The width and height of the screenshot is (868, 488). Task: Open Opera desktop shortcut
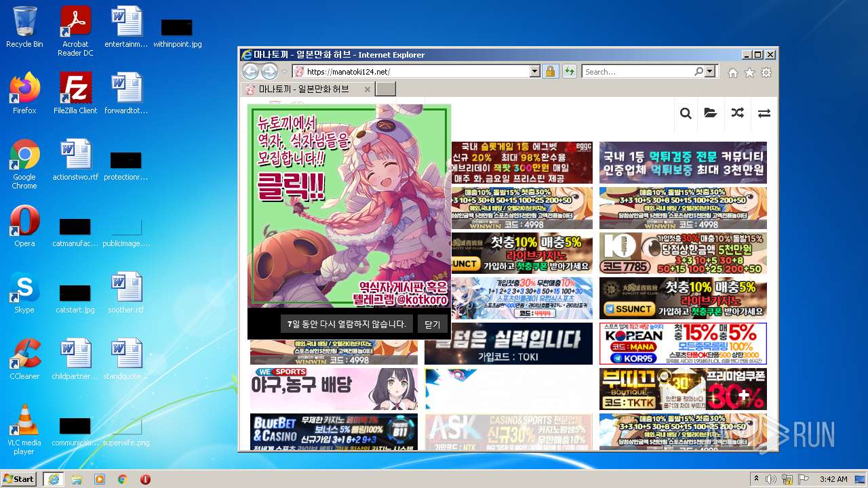point(24,226)
